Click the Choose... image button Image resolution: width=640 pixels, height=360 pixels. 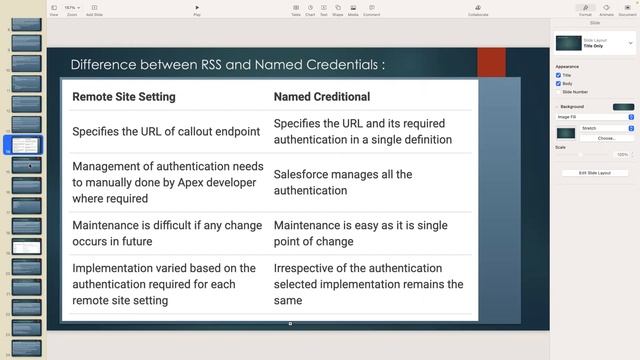[x=606, y=138]
